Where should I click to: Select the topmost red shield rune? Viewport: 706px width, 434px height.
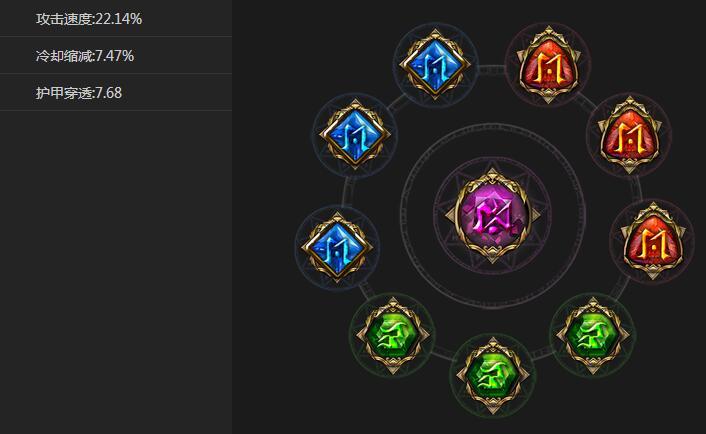[548, 65]
